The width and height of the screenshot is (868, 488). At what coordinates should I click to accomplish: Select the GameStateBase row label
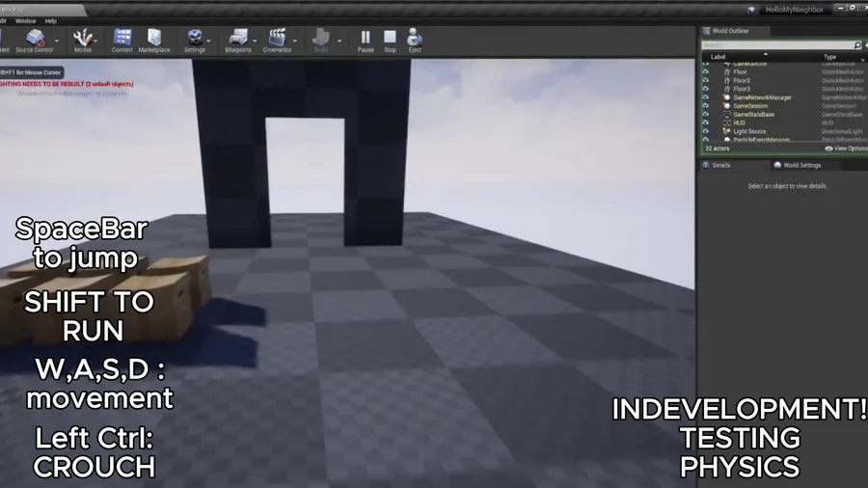click(754, 115)
